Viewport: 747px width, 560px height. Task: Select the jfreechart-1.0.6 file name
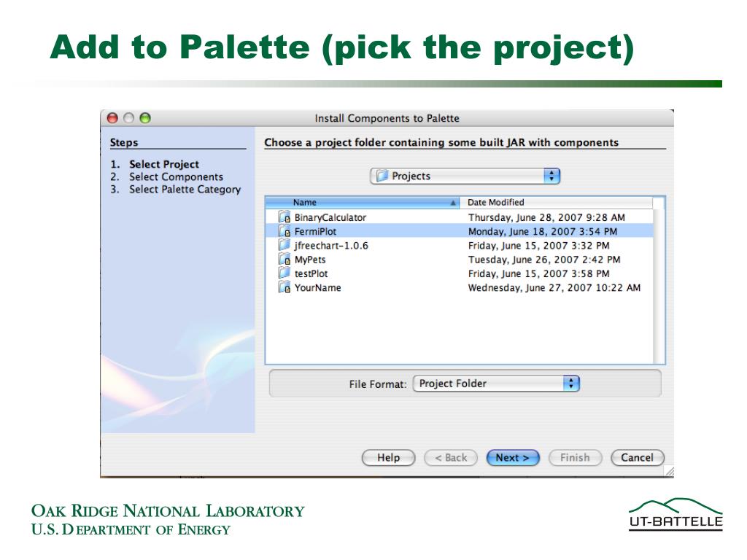click(331, 246)
